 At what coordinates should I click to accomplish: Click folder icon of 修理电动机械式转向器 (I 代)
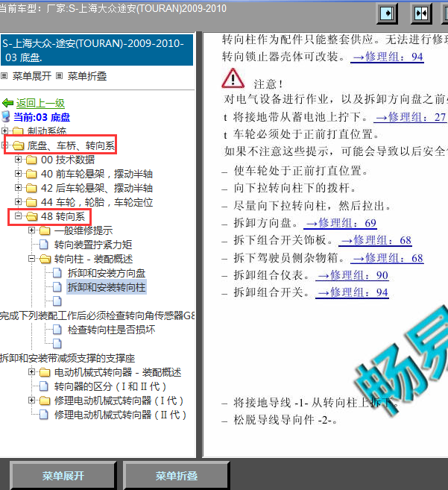pyautogui.click(x=45, y=401)
